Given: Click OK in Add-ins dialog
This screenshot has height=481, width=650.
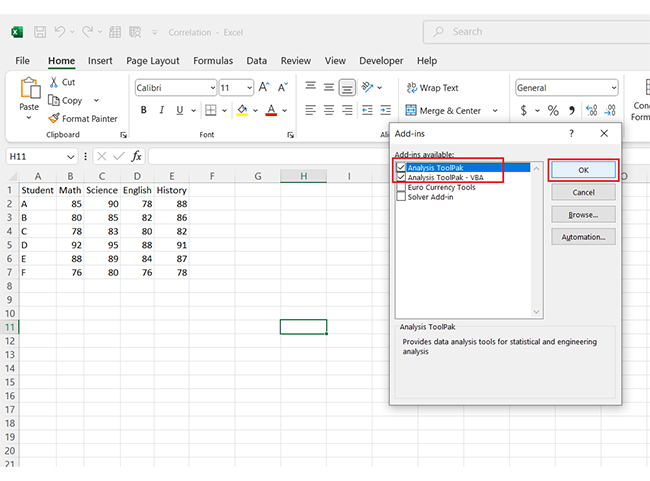Looking at the screenshot, I should click(583, 170).
